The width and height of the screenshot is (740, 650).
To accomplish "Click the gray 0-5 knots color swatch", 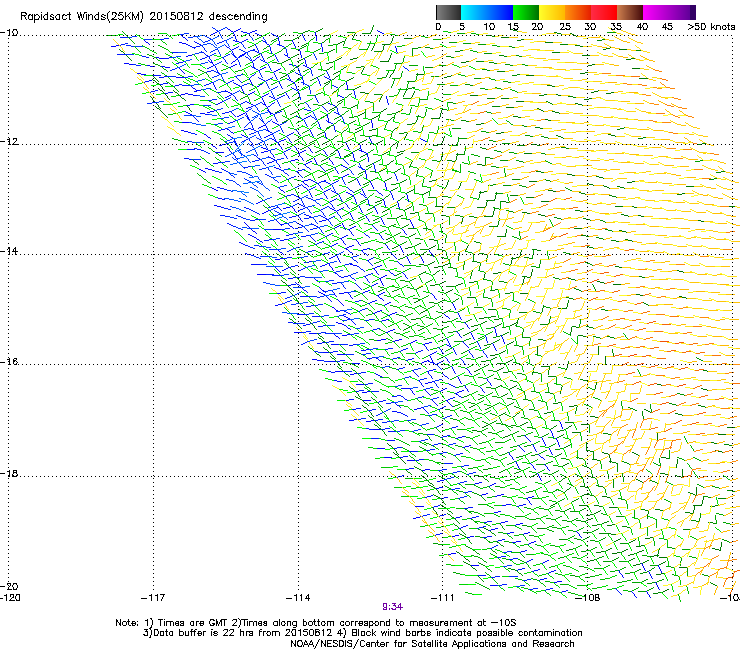I will 448,12.
